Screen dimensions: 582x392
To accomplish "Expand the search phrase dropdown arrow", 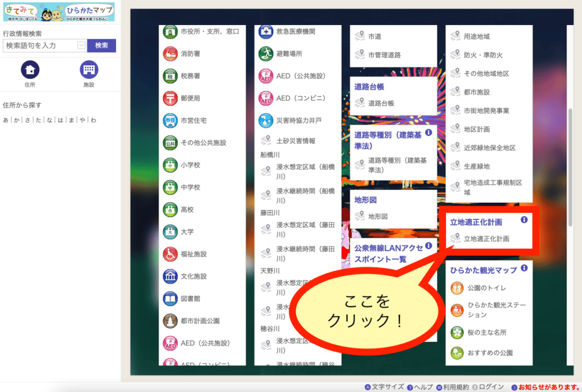I will (x=81, y=45).
